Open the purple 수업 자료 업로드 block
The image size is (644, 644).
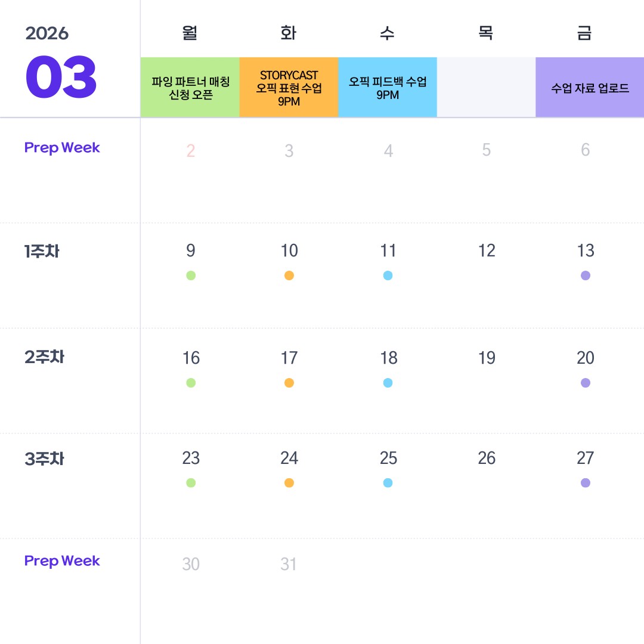(x=590, y=88)
